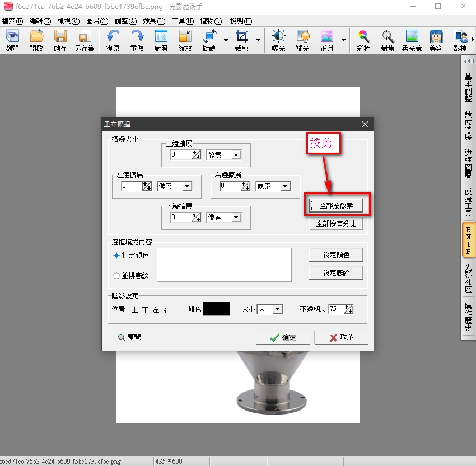
Task: Click the black shadow color swatch
Action: point(216,309)
